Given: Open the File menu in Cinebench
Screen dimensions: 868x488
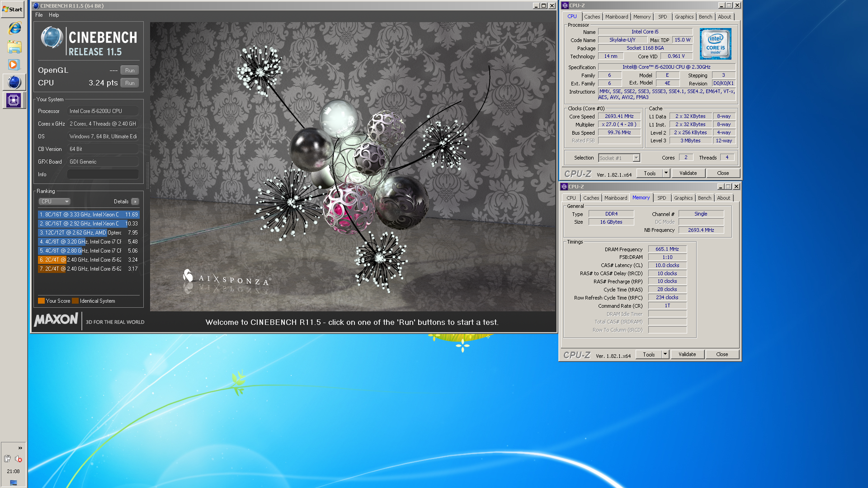Looking at the screenshot, I should [39, 15].
